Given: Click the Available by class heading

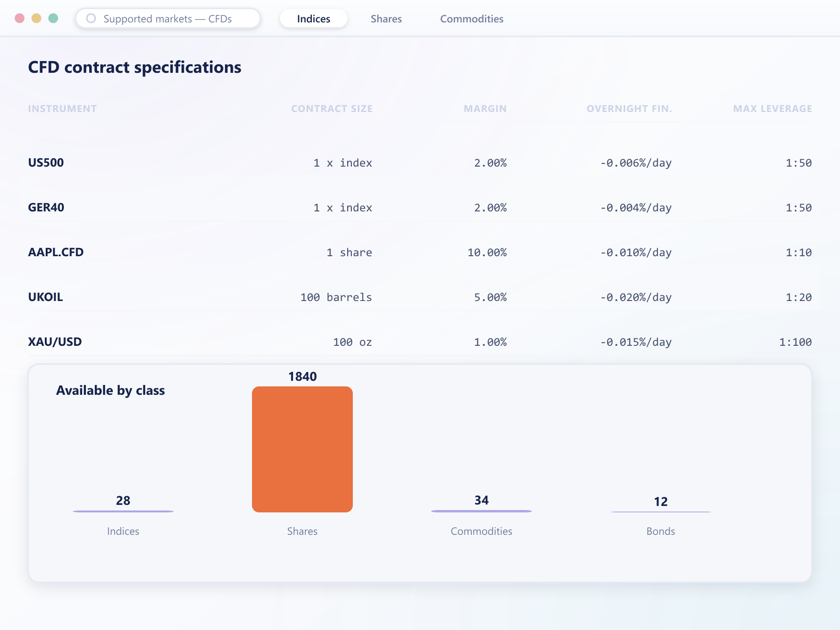Looking at the screenshot, I should tap(111, 391).
